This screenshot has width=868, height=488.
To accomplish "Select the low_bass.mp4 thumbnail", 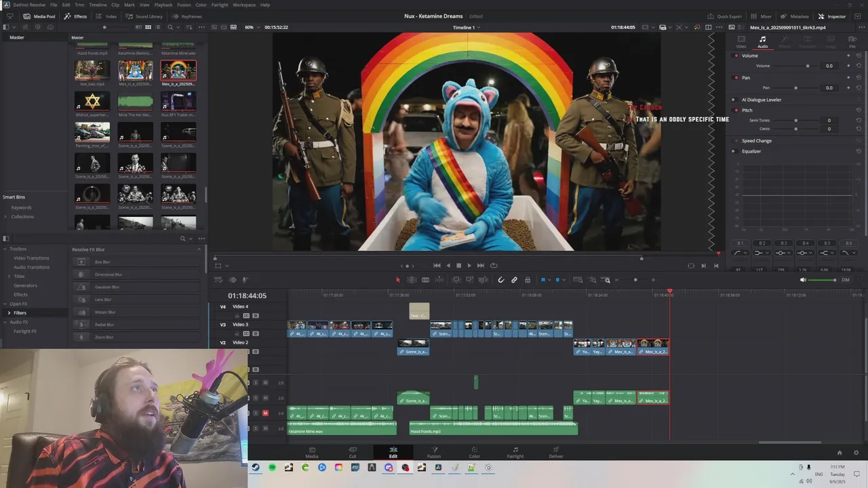I will [92, 70].
